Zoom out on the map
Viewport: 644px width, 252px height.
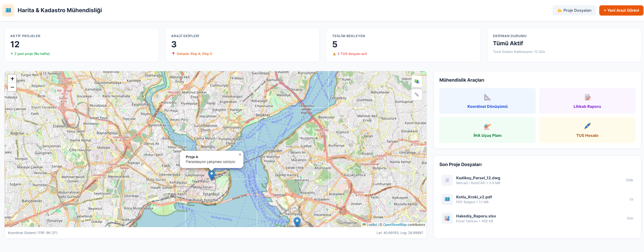[12, 87]
